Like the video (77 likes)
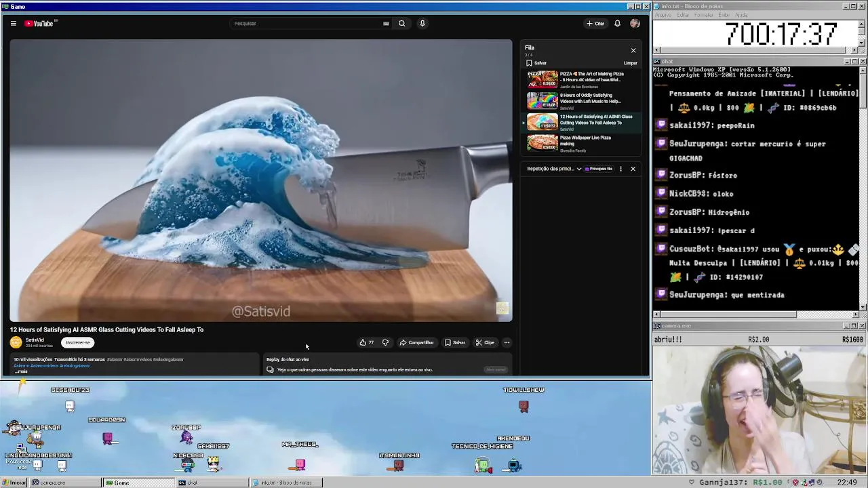 367,342
